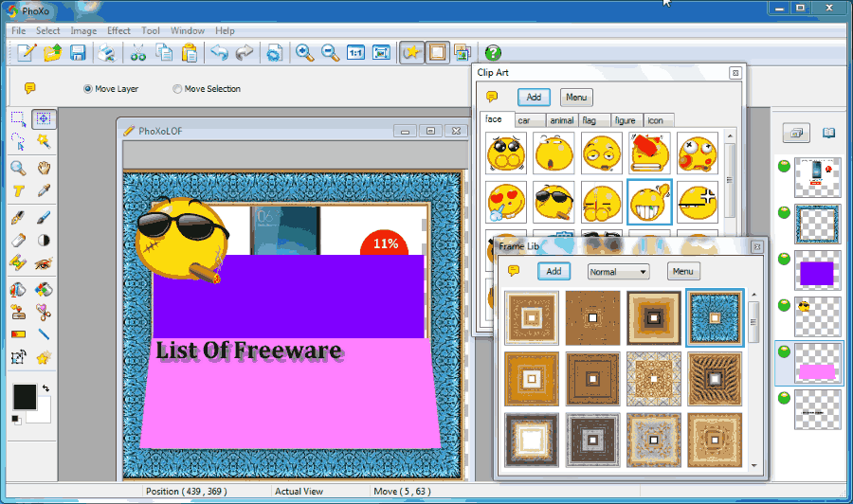Image resolution: width=853 pixels, height=504 pixels.
Task: Open a file with the folder icon
Action: tap(52, 53)
